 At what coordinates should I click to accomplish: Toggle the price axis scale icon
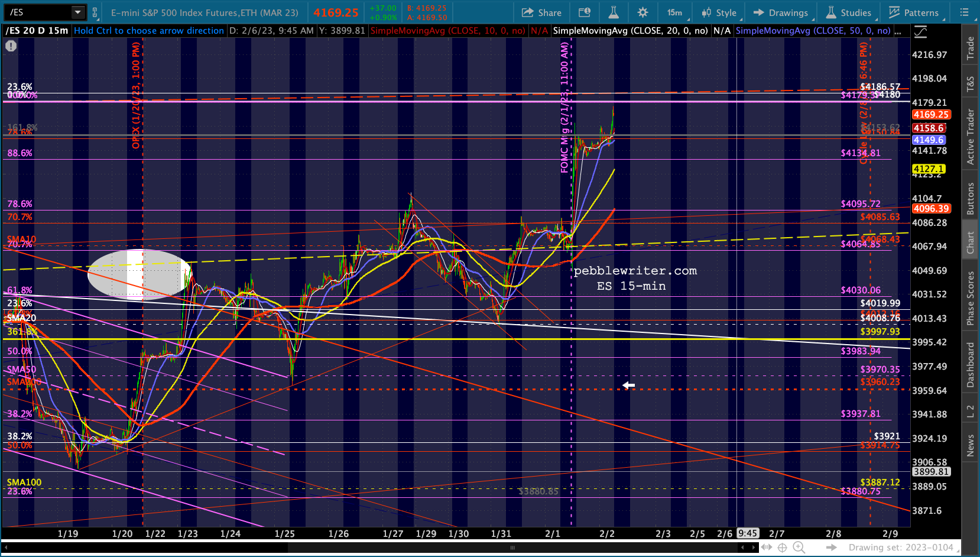(x=920, y=31)
